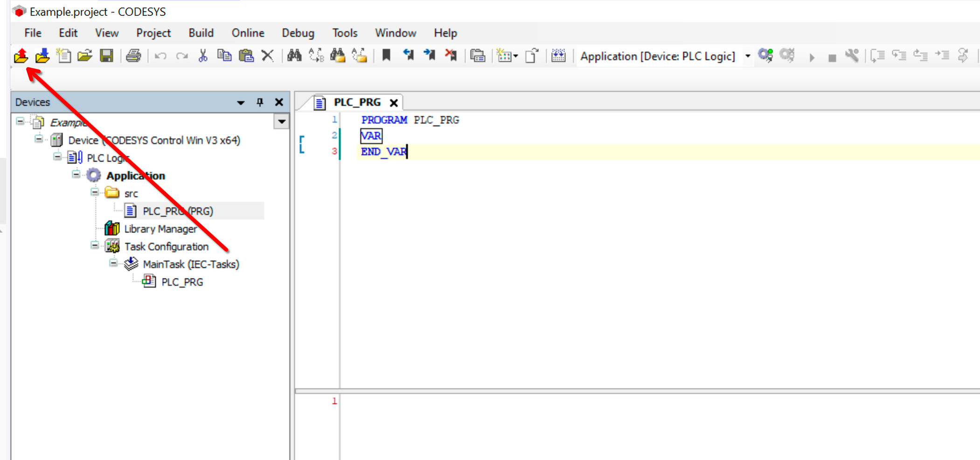Open the dropdown at the device tree top
Image resolution: width=980 pixels, height=460 pixels.
[x=282, y=122]
